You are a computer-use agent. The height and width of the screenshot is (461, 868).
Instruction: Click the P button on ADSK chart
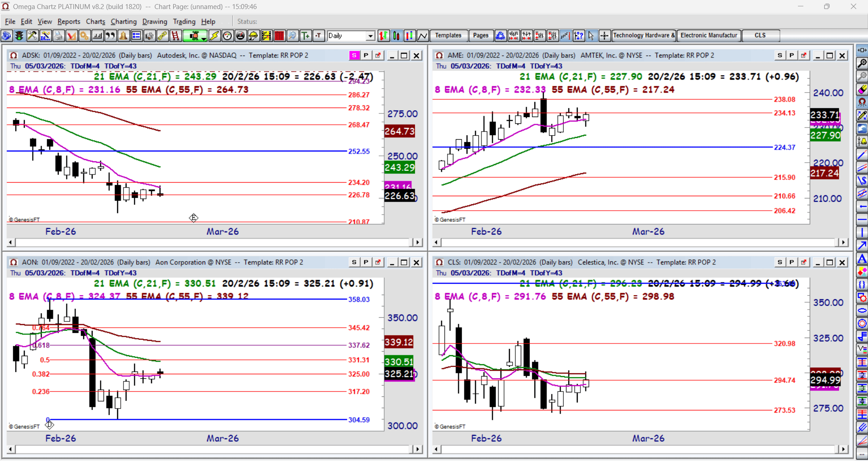(366, 55)
